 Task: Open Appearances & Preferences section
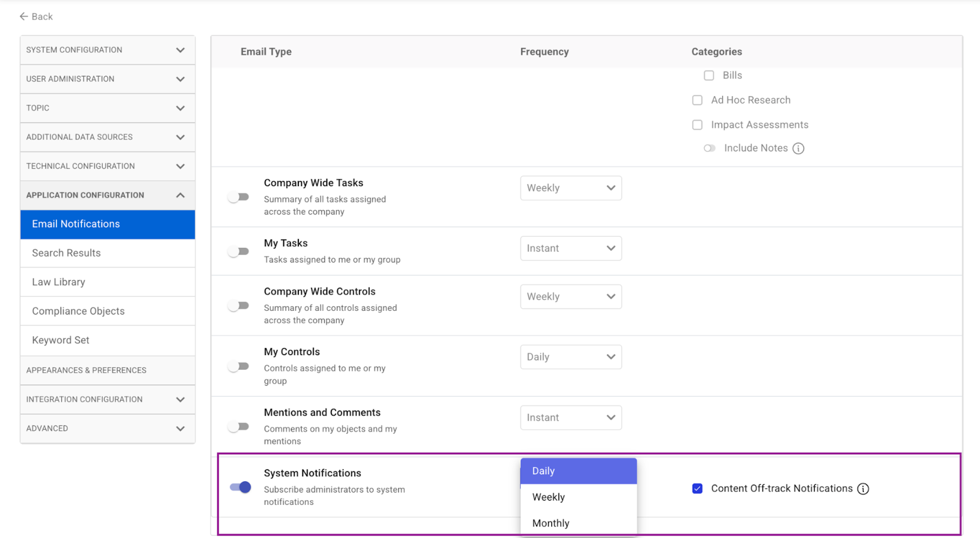[x=108, y=370]
